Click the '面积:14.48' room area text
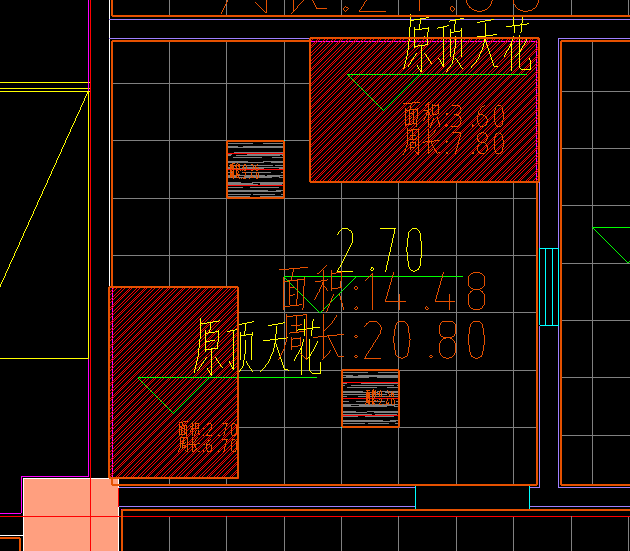The height and width of the screenshot is (551, 630). 383,291
